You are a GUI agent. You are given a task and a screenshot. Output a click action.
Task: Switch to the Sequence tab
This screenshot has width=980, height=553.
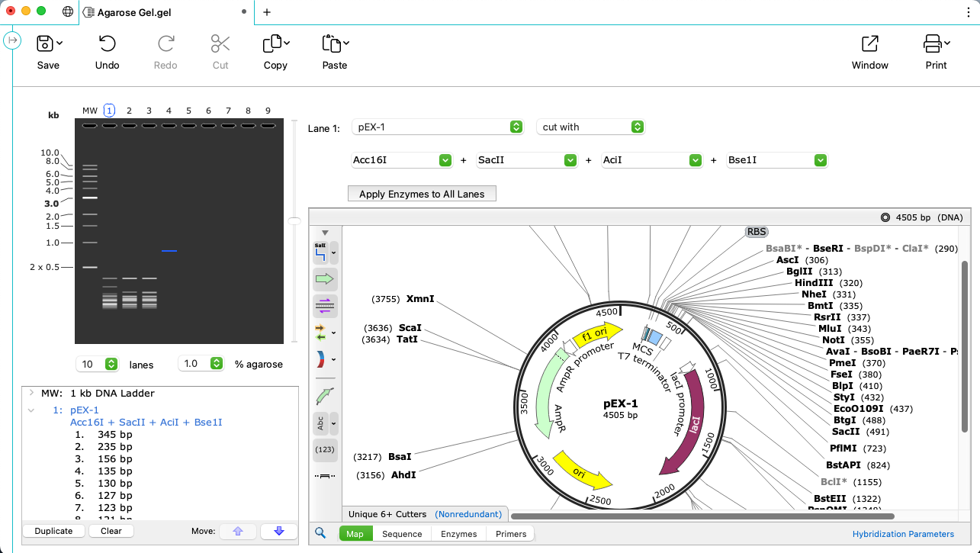point(401,533)
